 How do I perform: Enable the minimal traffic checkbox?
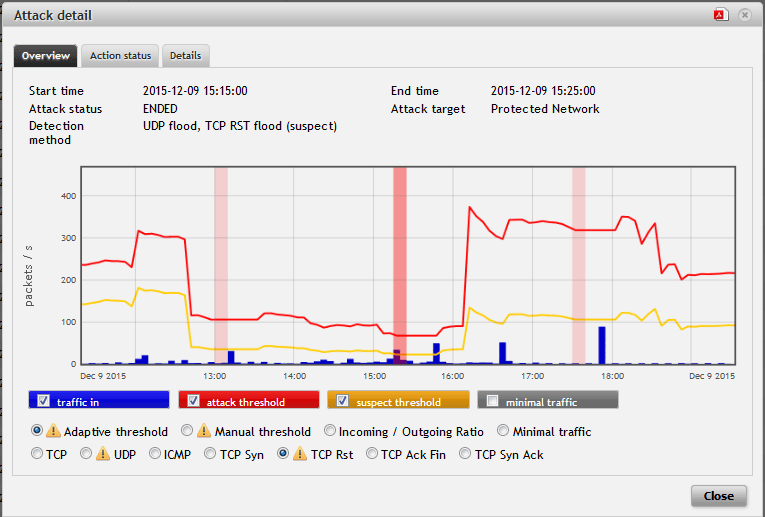[492, 401]
